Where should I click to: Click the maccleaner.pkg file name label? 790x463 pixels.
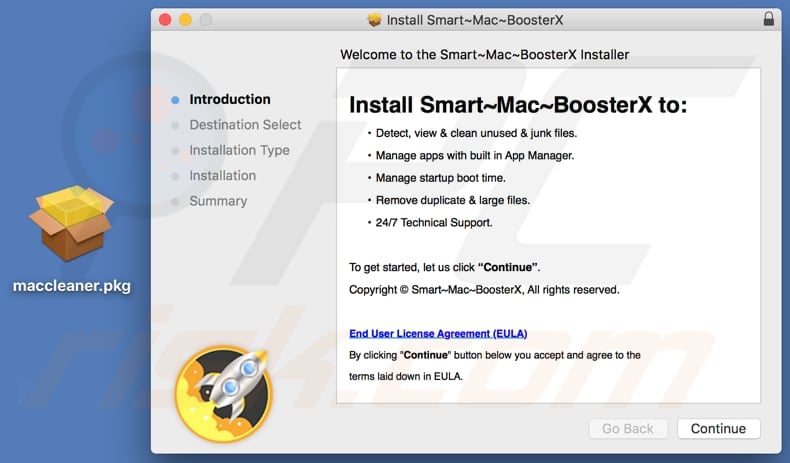click(72, 286)
